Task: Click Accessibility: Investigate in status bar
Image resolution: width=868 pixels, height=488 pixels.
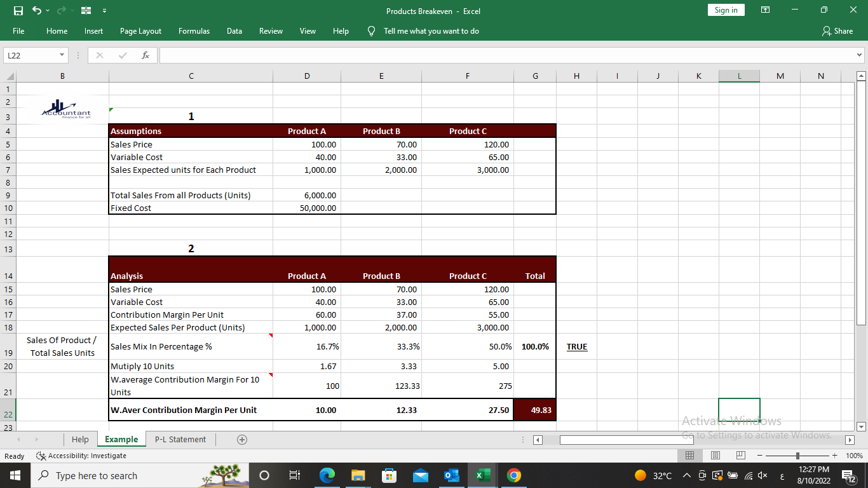Action: click(x=82, y=456)
